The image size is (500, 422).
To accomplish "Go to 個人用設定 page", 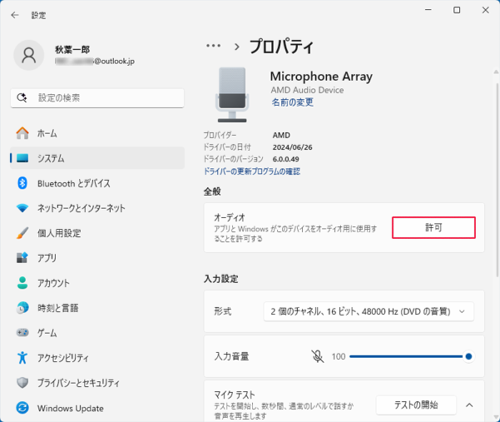I will point(97,233).
